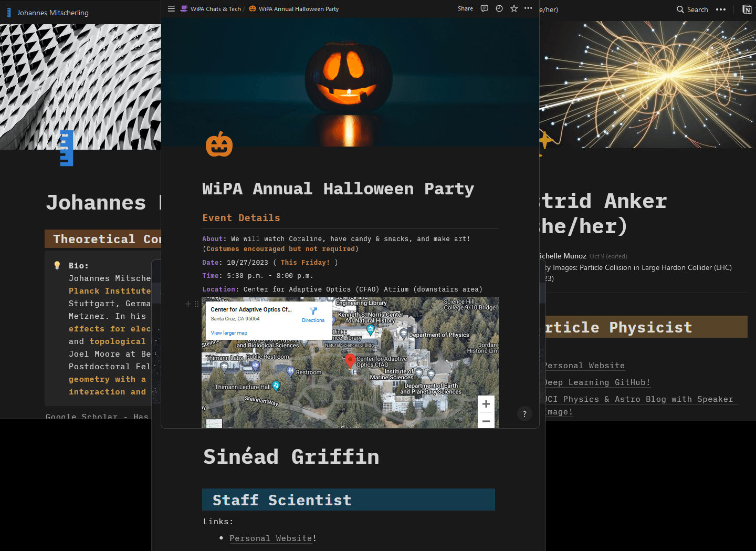
Task: Open the Notion logo icon at top right
Action: tap(747, 9)
